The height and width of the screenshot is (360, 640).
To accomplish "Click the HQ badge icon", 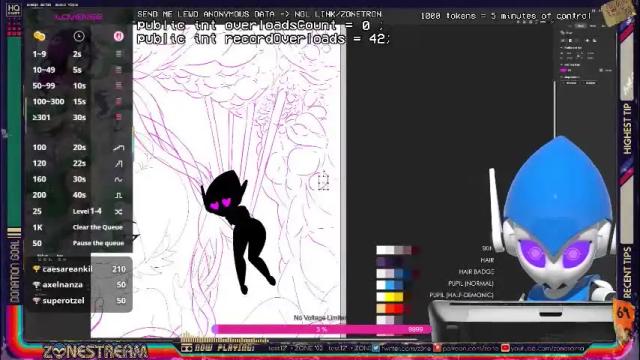I will pyautogui.click(x=13, y=9).
